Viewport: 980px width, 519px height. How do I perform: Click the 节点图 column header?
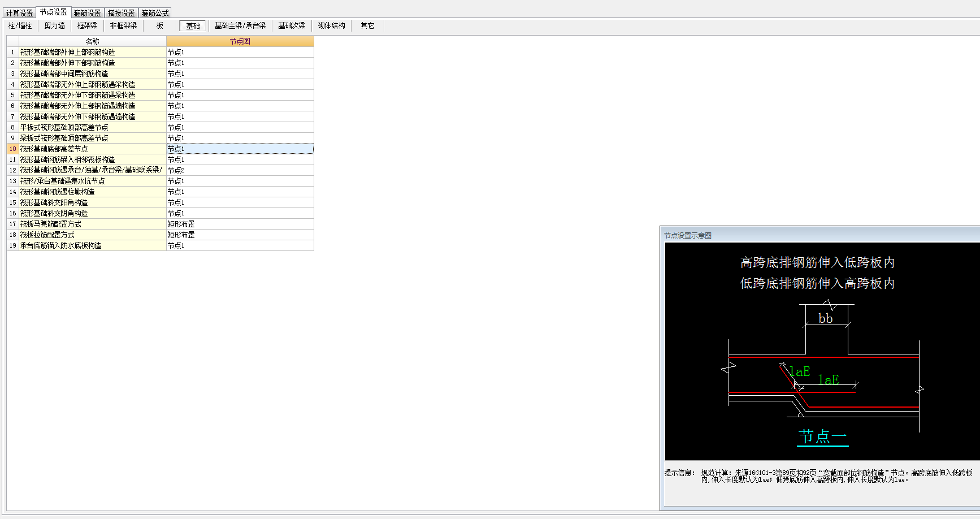coord(240,41)
